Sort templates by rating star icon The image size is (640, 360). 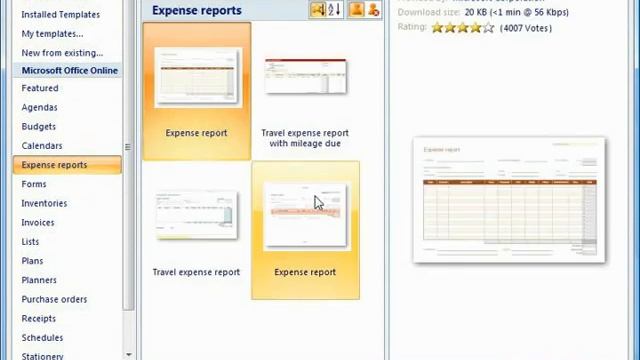point(318,10)
